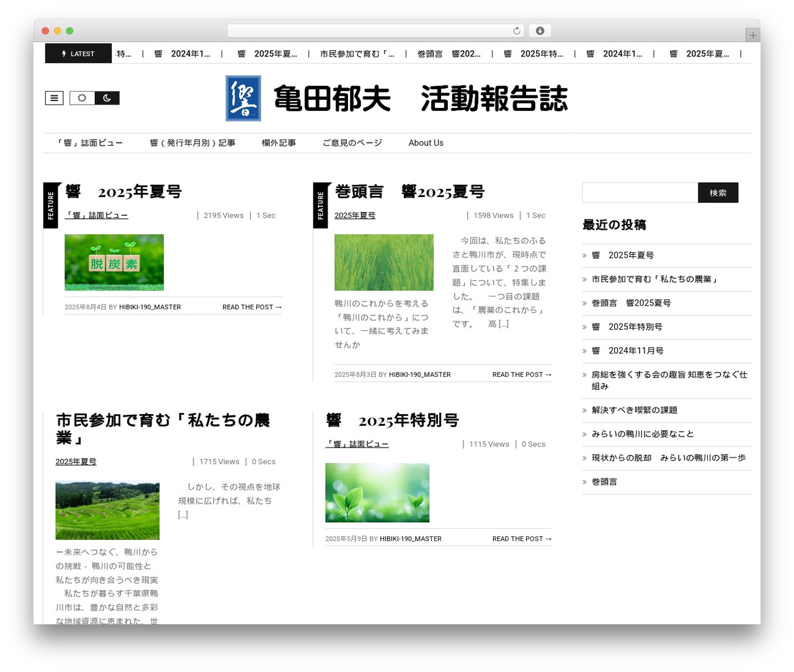This screenshot has height=672, width=794.
Task: Click the rice terrace thumbnail
Action: [x=107, y=510]
